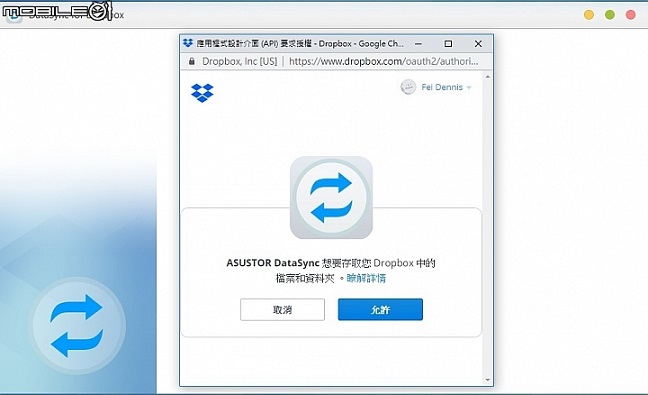This screenshot has height=395, width=648.
Task: Click the Dropbox logo in the page
Action: [x=202, y=93]
